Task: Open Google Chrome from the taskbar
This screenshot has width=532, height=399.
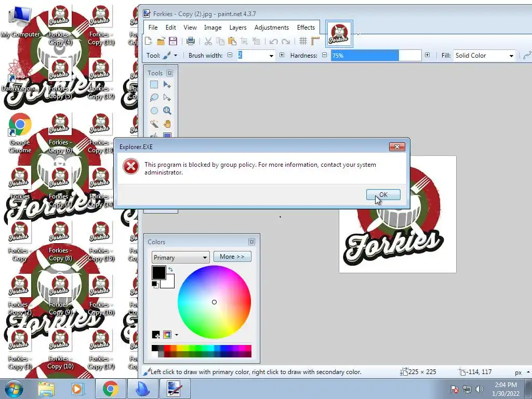Action: tap(110, 389)
